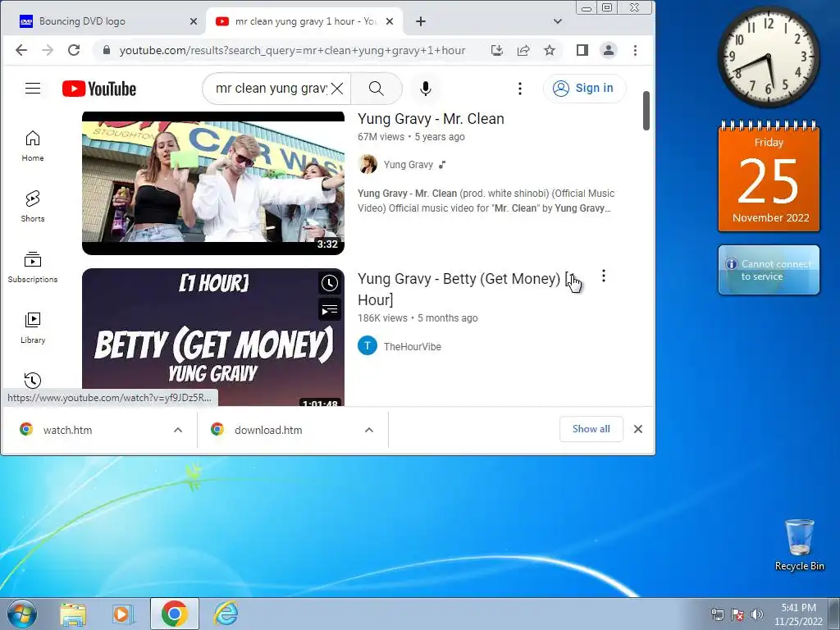Image resolution: width=840 pixels, height=630 pixels.
Task: Open Chrome profile avatar
Action: [609, 50]
